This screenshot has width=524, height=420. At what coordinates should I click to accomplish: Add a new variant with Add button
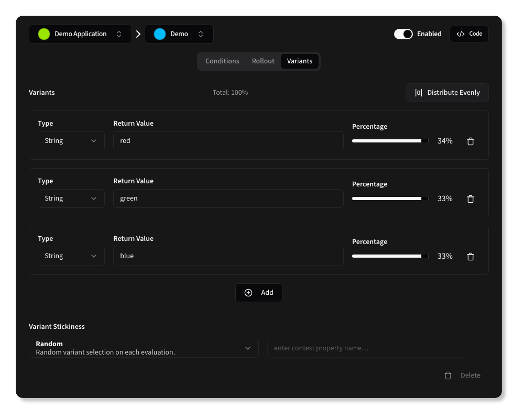(259, 293)
